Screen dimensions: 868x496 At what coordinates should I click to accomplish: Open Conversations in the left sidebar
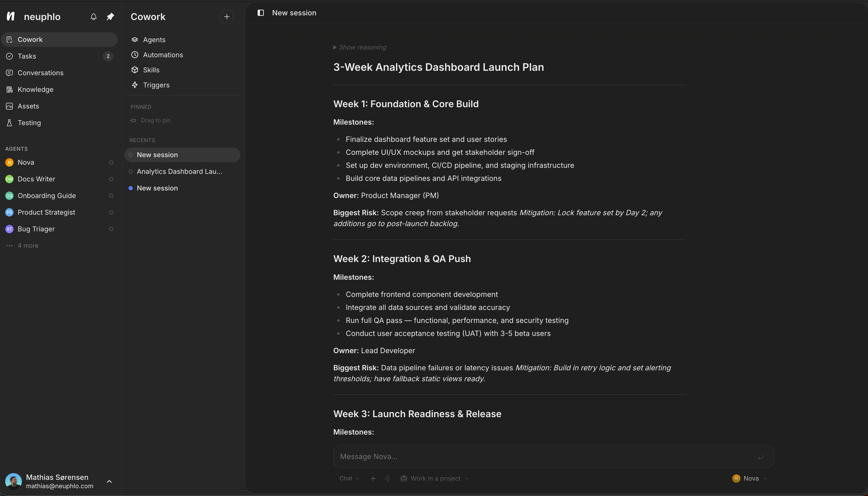point(59,73)
